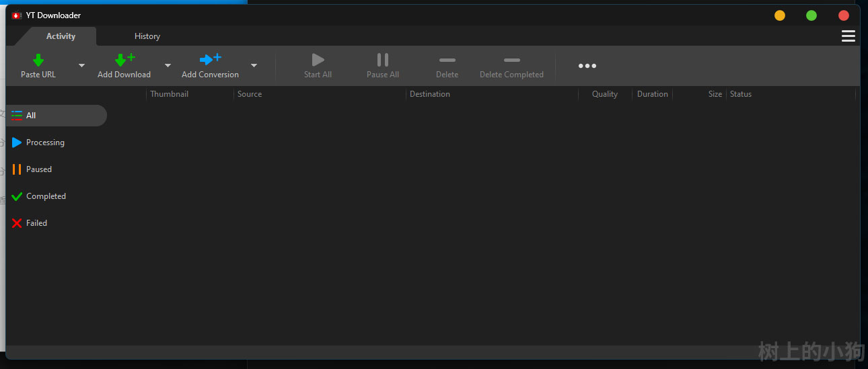The width and height of the screenshot is (868, 369).
Task: Sort by the Source column header
Action: pos(250,94)
